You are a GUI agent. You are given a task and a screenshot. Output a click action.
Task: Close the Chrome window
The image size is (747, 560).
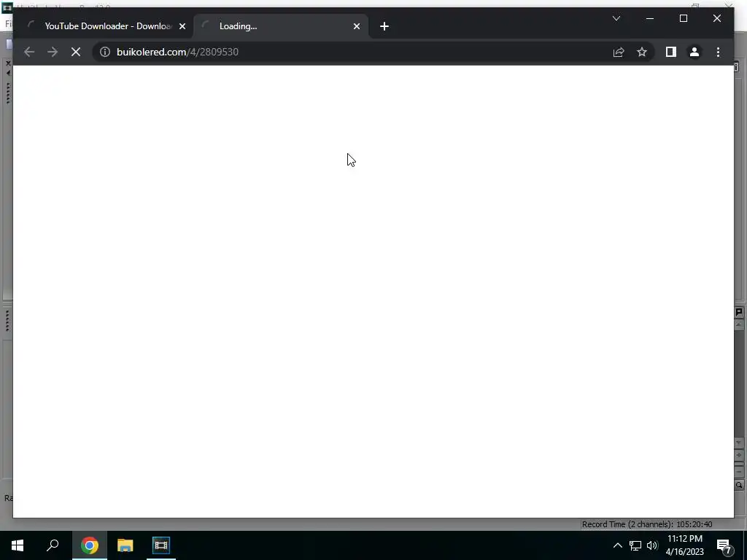(x=717, y=18)
